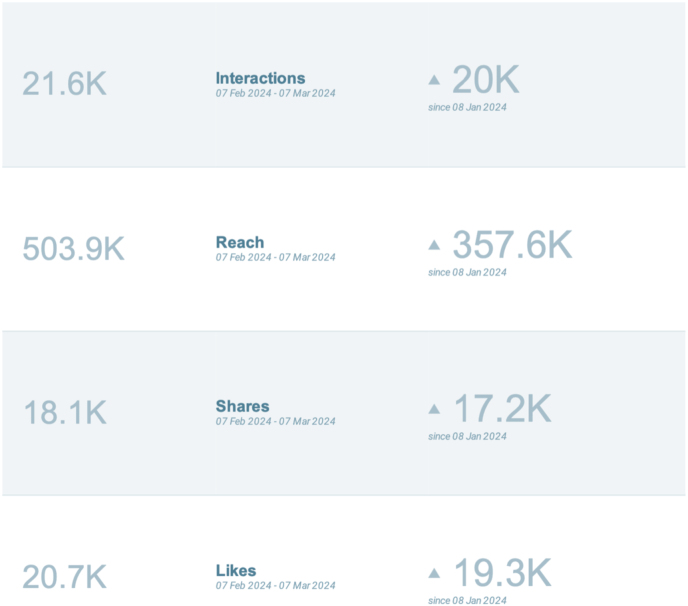Click the up-triangle icon beside 357.6K
The width and height of the screenshot is (688, 606).
point(434,244)
